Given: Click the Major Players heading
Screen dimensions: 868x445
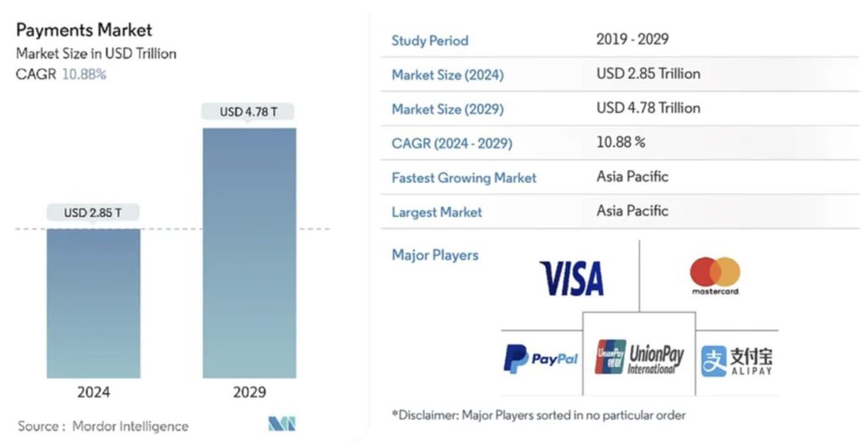Looking at the screenshot, I should point(435,255).
